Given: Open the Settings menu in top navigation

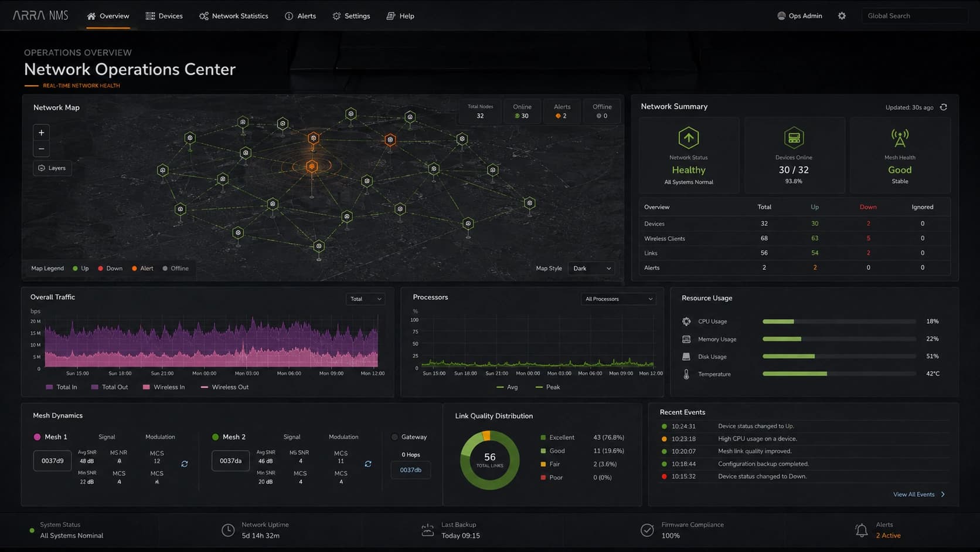Looking at the screenshot, I should [x=351, y=16].
